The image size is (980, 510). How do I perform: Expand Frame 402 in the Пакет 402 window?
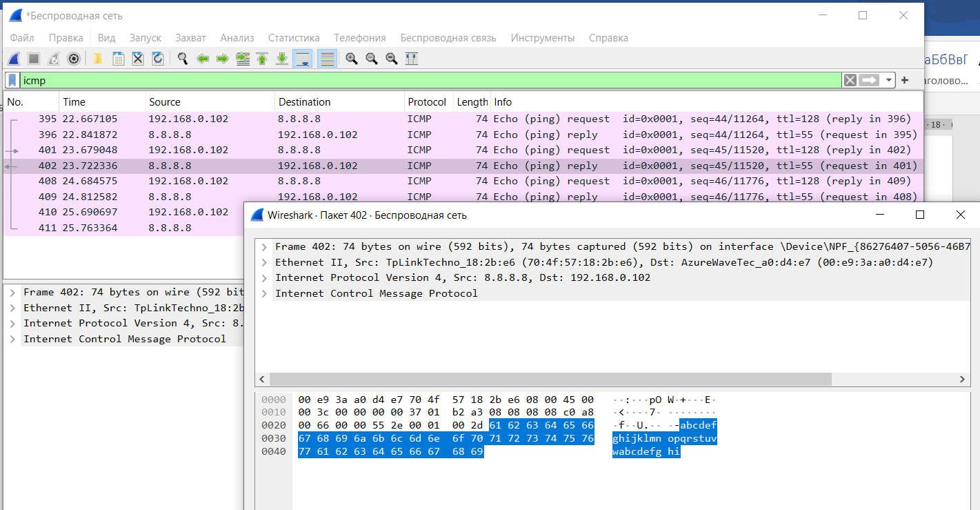click(264, 246)
